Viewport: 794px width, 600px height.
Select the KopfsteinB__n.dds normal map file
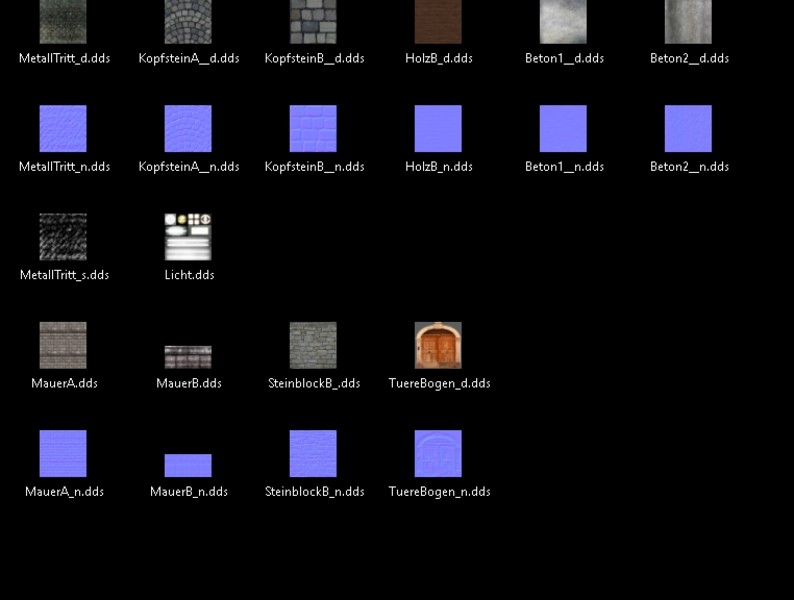point(313,129)
